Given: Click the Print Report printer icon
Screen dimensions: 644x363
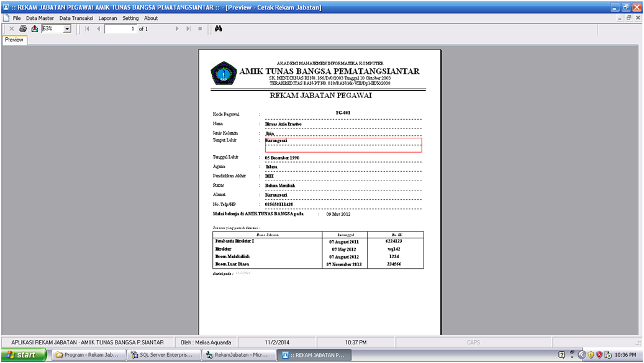Looking at the screenshot, I should pos(23,29).
